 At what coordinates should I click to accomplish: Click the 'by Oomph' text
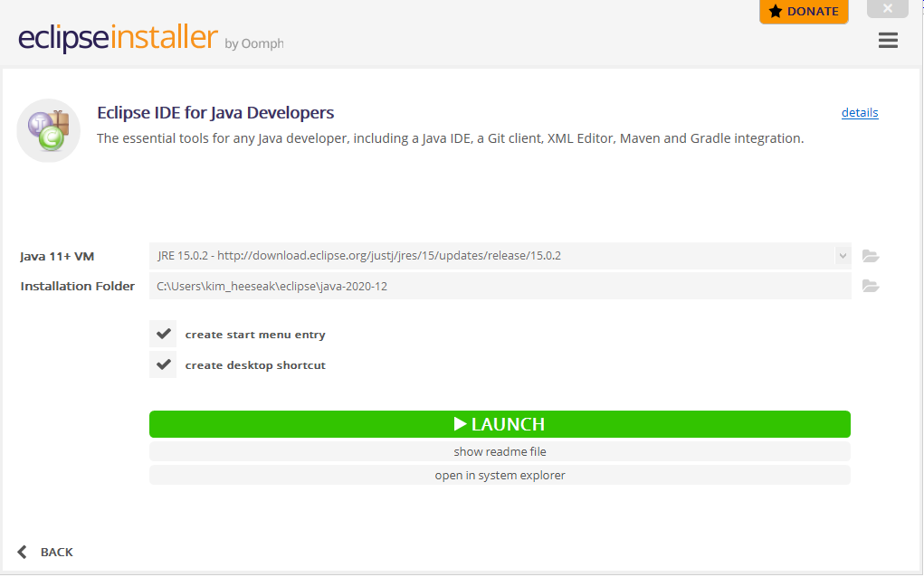pos(254,43)
